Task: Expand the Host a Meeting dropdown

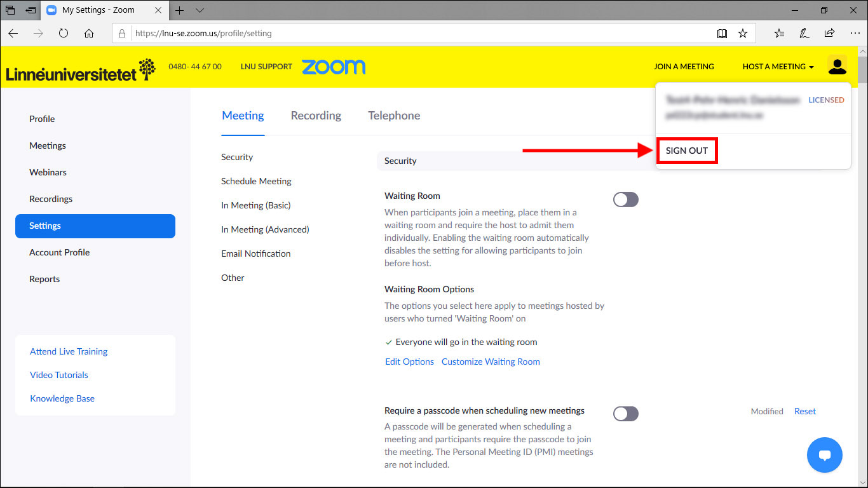Action: click(x=778, y=67)
